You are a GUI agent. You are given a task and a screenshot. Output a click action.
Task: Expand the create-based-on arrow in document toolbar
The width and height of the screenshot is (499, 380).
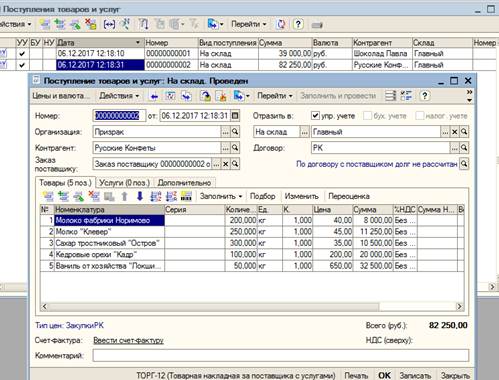pyautogui.click(x=248, y=96)
